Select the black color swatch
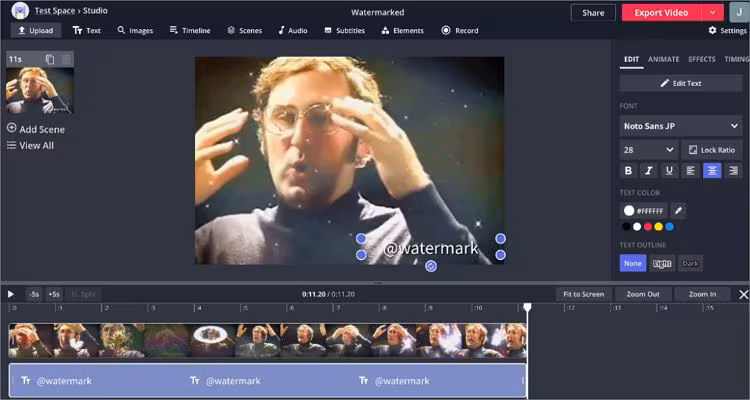 (x=626, y=227)
